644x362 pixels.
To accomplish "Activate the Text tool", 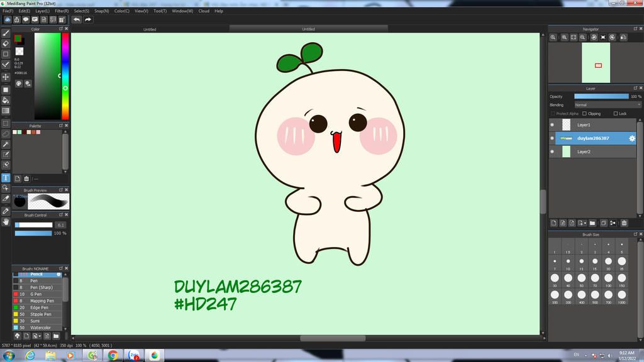I will point(6,178).
